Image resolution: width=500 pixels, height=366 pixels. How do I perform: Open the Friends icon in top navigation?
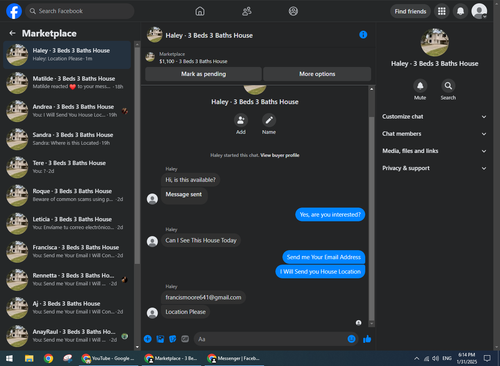[247, 11]
